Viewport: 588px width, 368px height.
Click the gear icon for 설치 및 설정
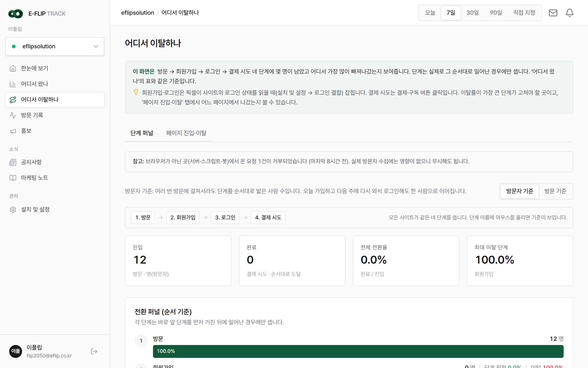[13, 210]
